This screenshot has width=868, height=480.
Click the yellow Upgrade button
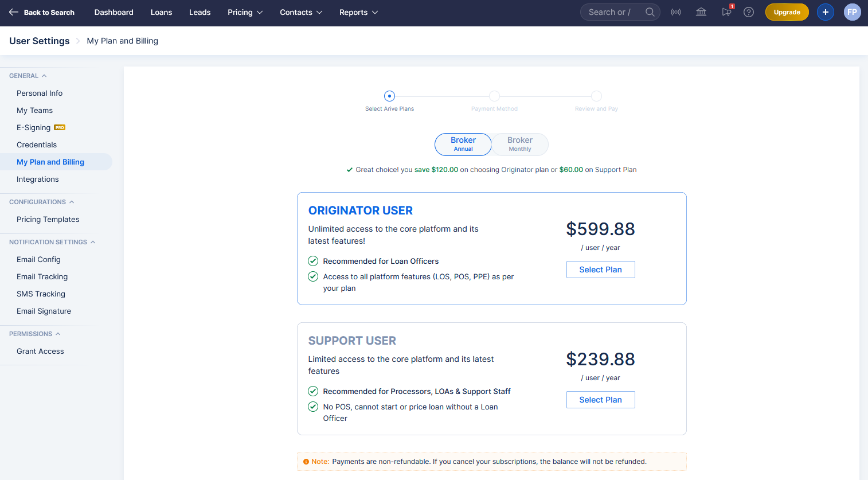pyautogui.click(x=787, y=12)
